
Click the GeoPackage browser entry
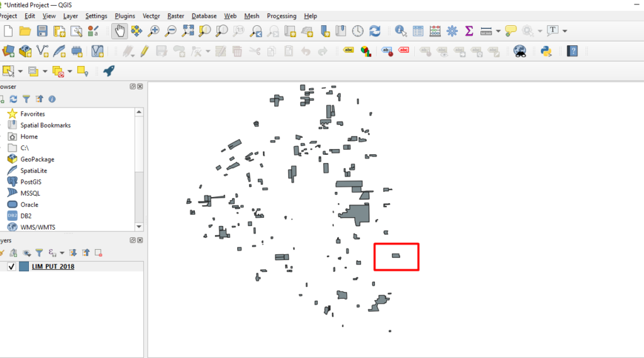(37, 159)
